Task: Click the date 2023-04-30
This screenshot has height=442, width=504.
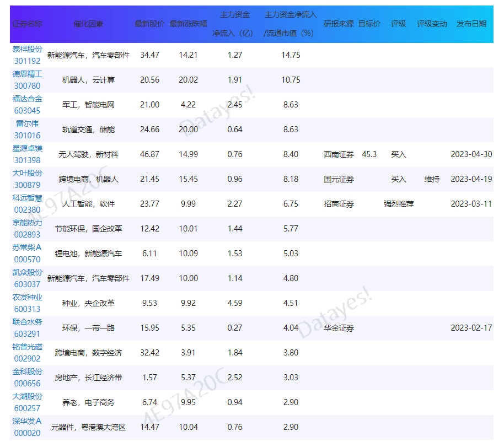Action: 471,154
